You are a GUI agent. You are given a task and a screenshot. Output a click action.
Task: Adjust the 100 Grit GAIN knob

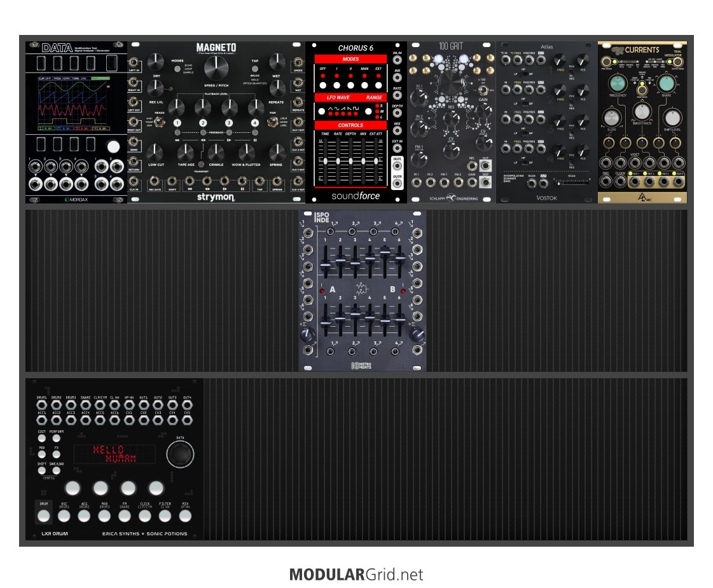pyautogui.click(x=483, y=109)
